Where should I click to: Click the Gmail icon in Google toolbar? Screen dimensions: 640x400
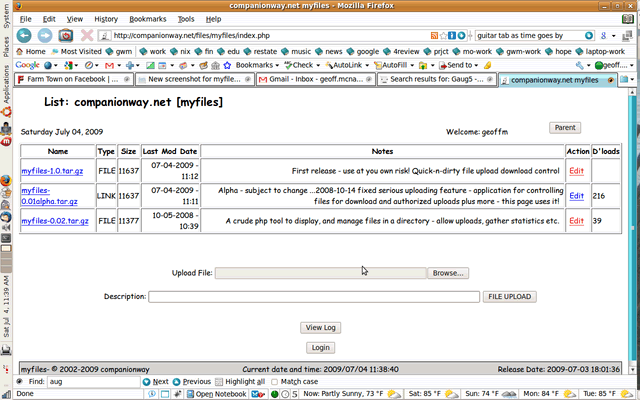pos(109,65)
